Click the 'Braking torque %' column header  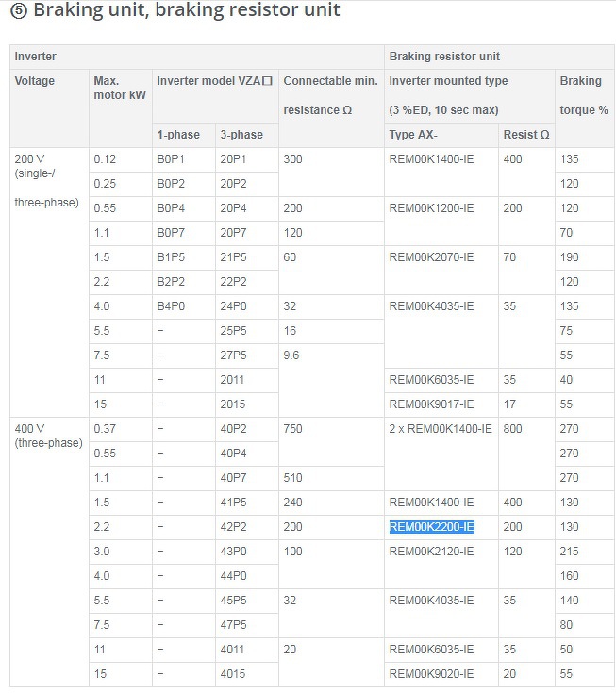pos(583,95)
